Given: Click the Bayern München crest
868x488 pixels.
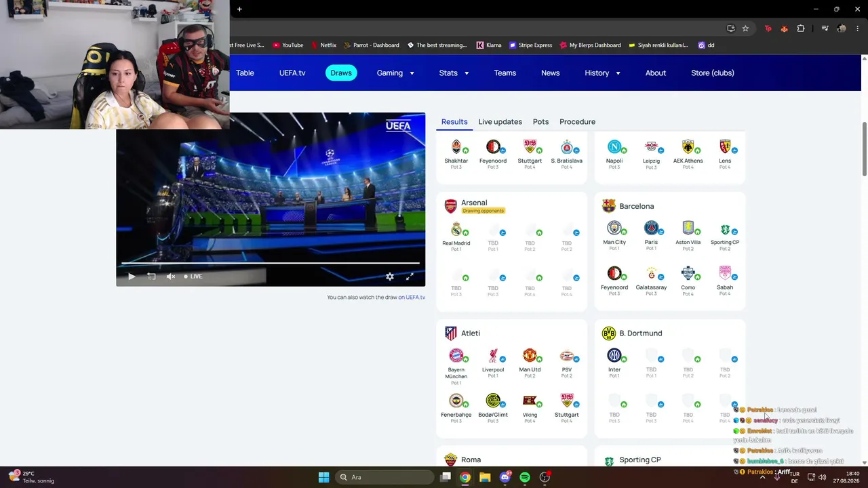Looking at the screenshot, I should 456,355.
